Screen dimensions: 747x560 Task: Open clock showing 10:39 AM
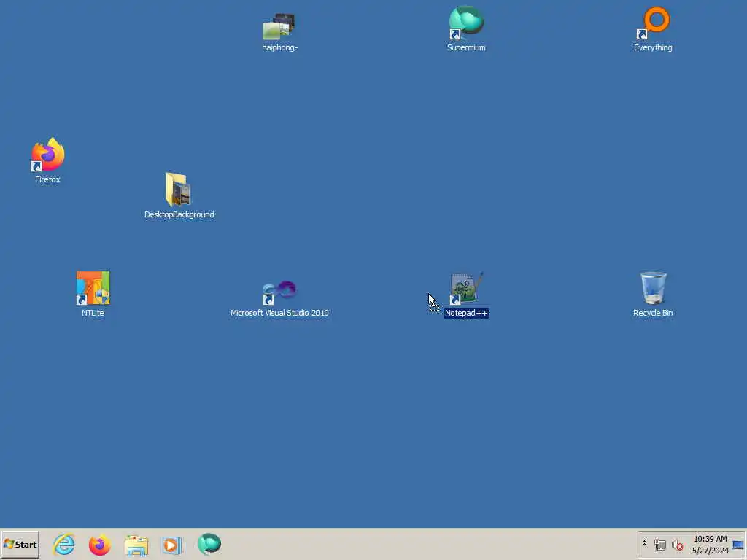[x=711, y=539]
